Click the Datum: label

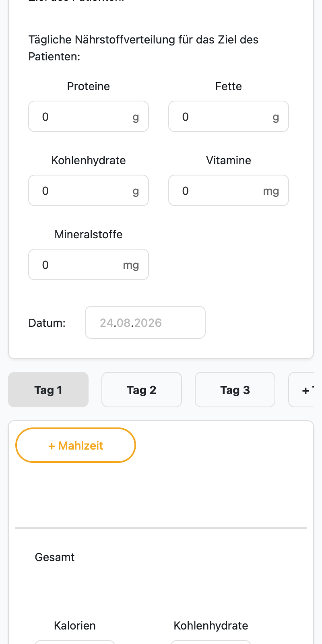(x=47, y=323)
